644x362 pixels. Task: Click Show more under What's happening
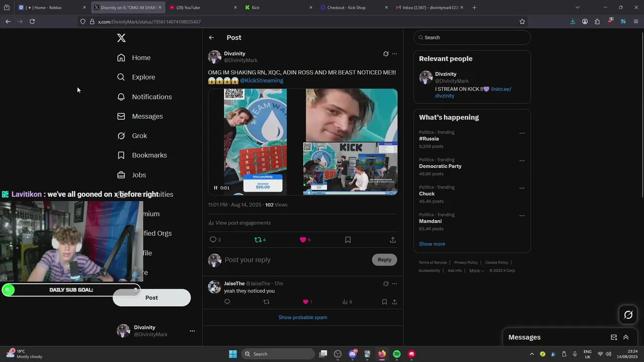[x=432, y=244]
